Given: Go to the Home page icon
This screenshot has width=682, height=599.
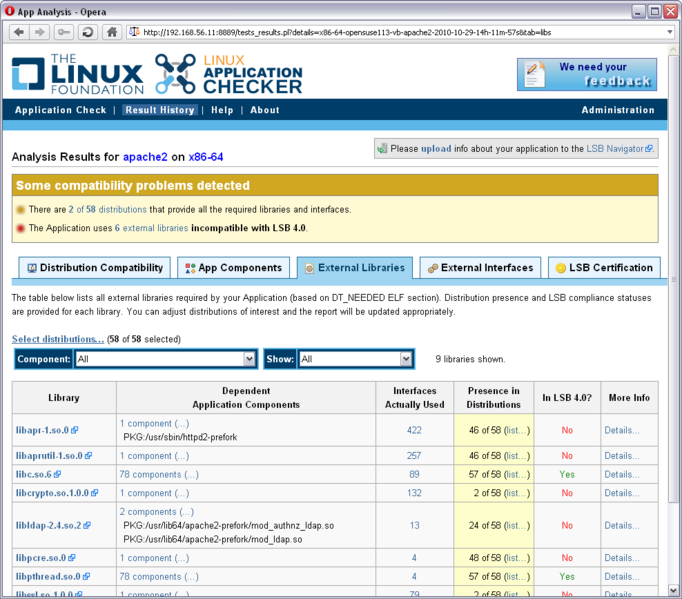Looking at the screenshot, I should [x=112, y=32].
